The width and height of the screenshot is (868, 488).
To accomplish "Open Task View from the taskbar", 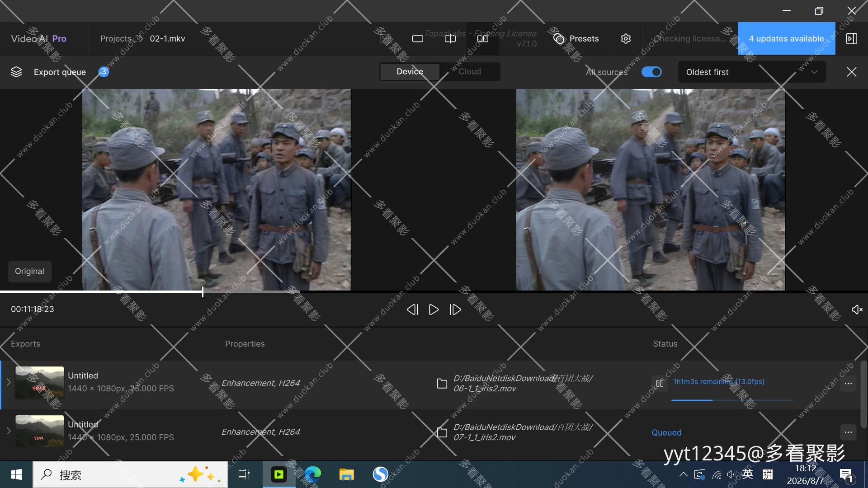I will click(x=244, y=474).
